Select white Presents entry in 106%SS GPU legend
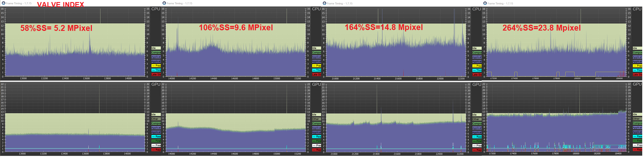 317,146
